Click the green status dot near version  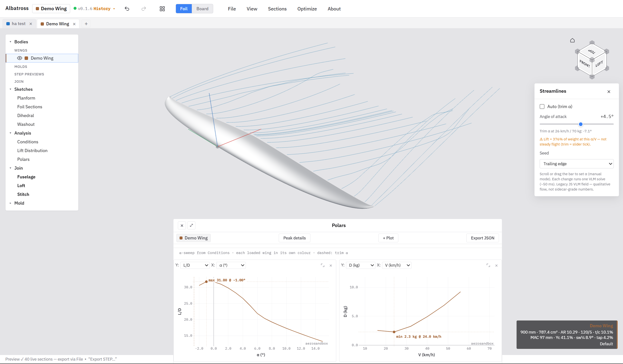(x=75, y=9)
